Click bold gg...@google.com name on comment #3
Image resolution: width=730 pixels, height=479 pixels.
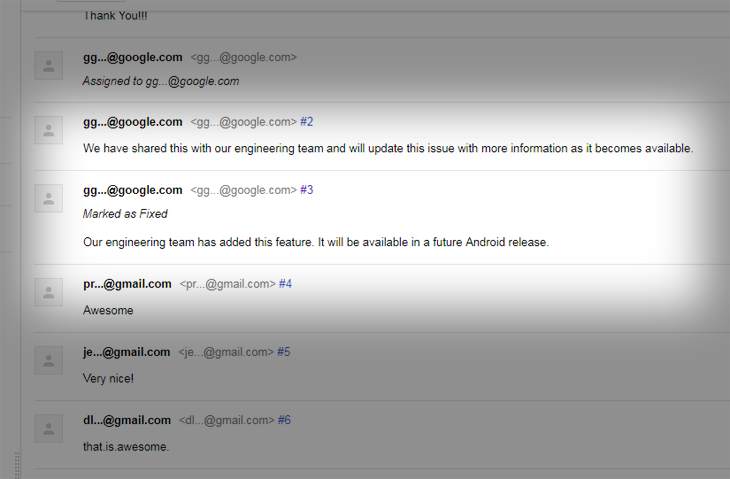tap(132, 190)
